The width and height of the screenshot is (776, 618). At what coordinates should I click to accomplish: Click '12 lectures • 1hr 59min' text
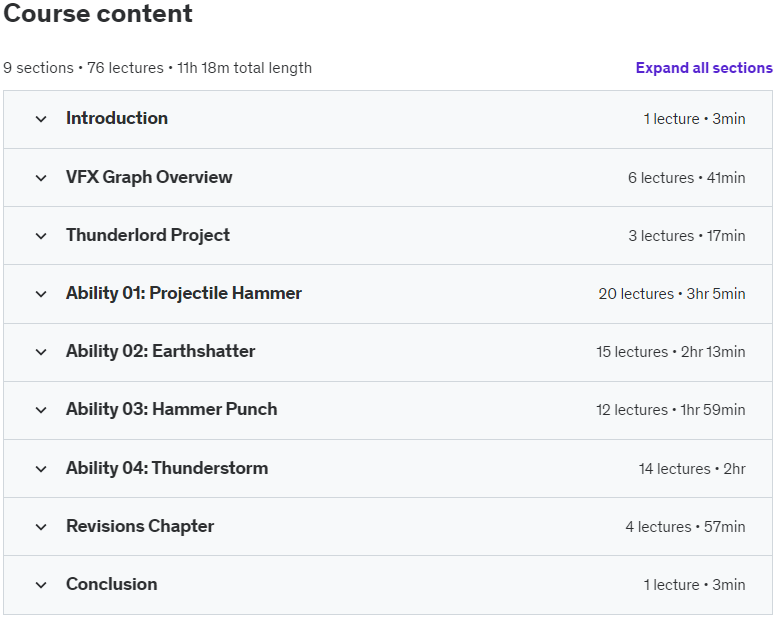(671, 410)
